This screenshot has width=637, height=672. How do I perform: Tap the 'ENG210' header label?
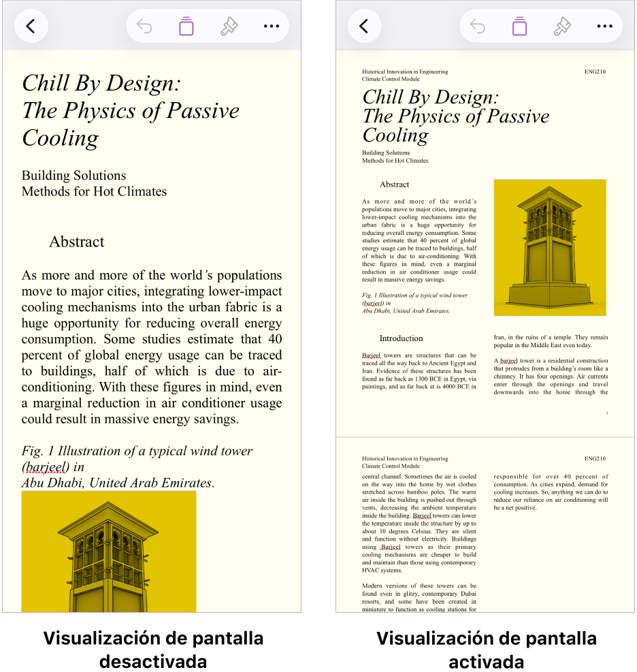(594, 71)
